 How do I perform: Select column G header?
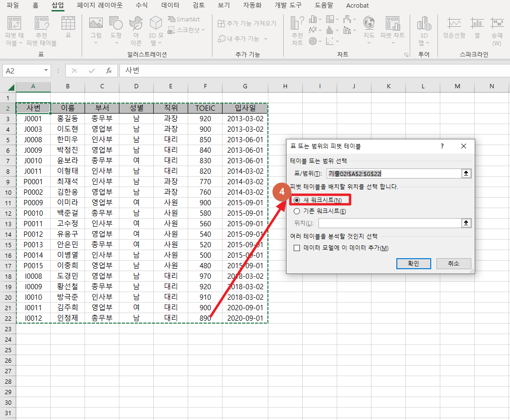coord(245,86)
